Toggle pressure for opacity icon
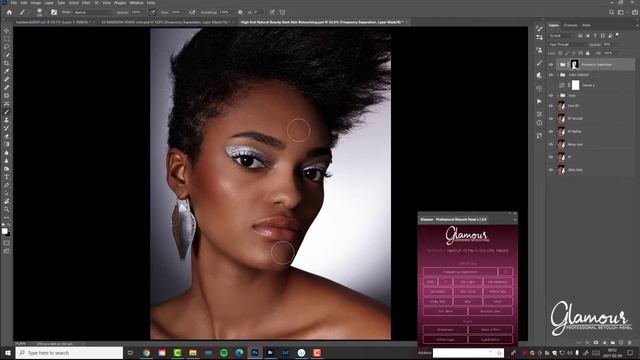The image size is (640, 360). click(153, 12)
